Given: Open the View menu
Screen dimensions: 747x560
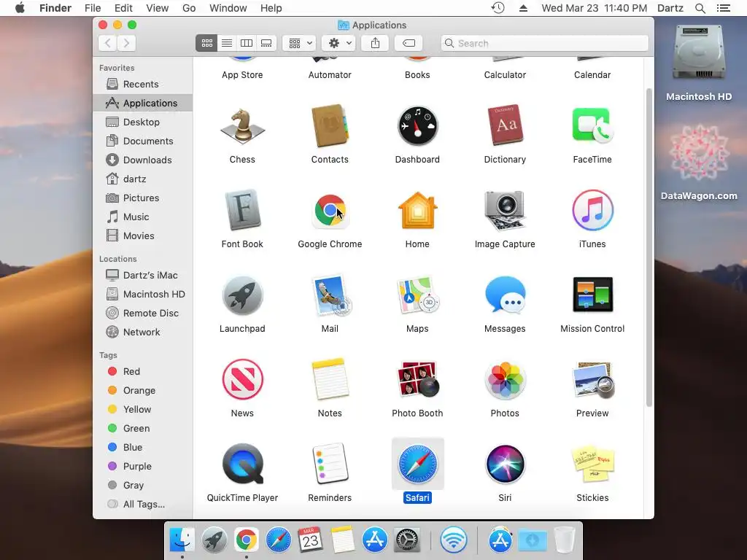Looking at the screenshot, I should pos(158,8).
